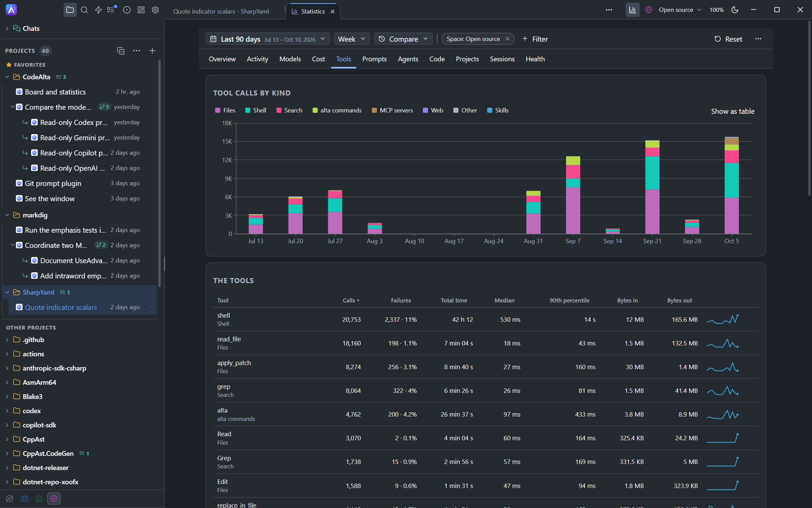This screenshot has width=812, height=508.
Task: Click the globe icon in bottom status bar
Action: click(x=54, y=499)
